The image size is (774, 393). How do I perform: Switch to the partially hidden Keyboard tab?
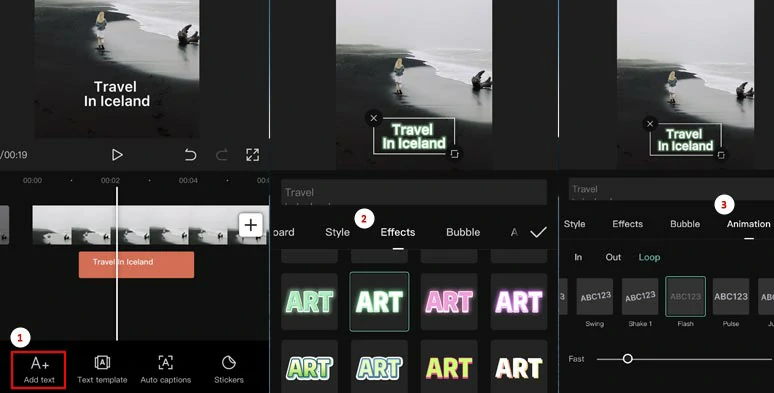coord(283,232)
